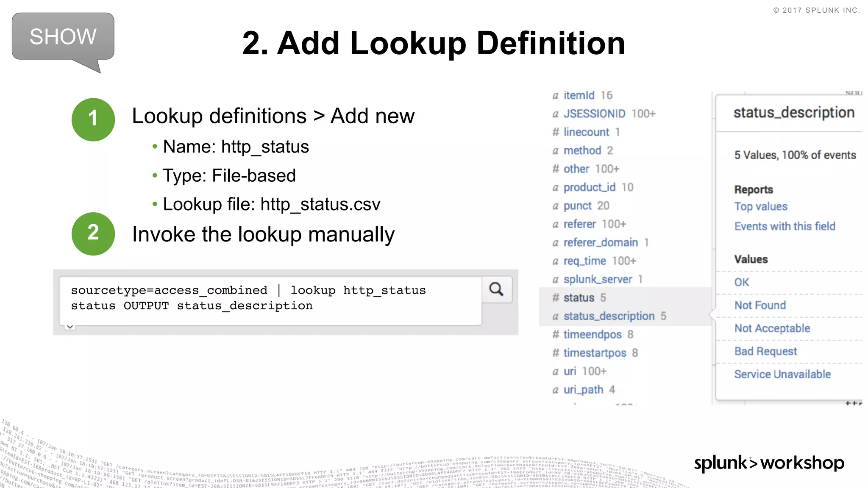This screenshot has width=868, height=488.
Task: Open the punct field
Action: tap(577, 206)
